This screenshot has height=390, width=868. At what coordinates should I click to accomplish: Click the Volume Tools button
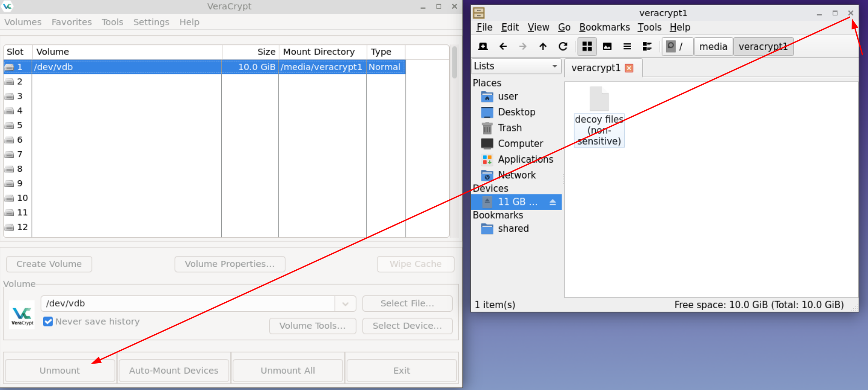pyautogui.click(x=313, y=326)
